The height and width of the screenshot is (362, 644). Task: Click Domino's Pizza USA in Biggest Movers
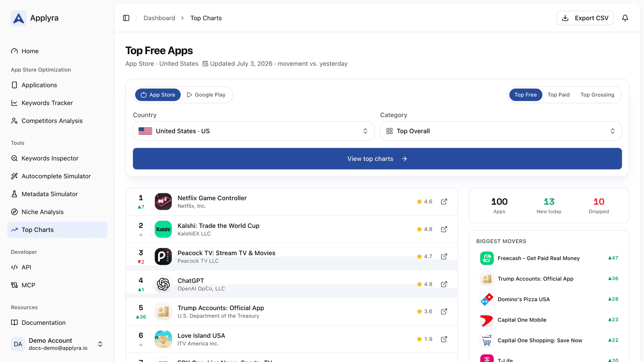[x=524, y=299]
